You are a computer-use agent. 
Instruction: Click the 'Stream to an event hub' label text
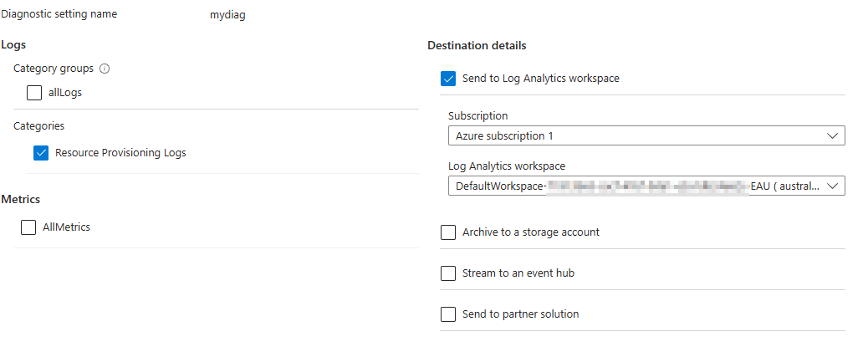(x=518, y=273)
